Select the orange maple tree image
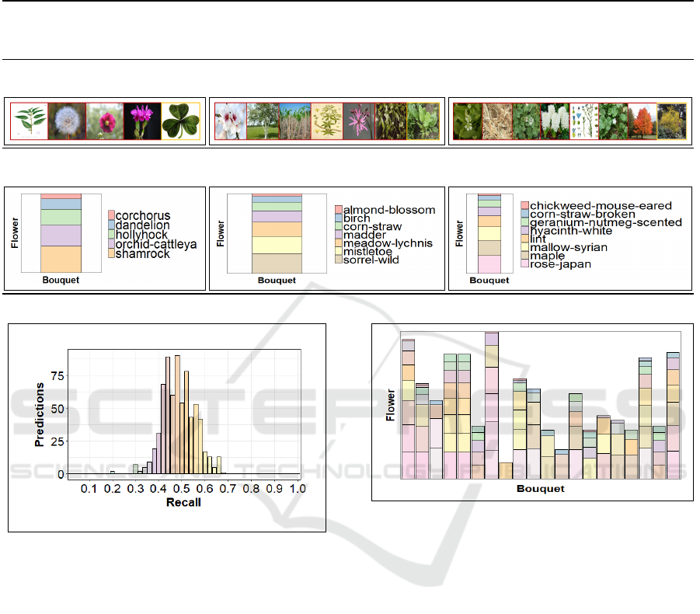This screenshot has width=700, height=614. [x=643, y=121]
